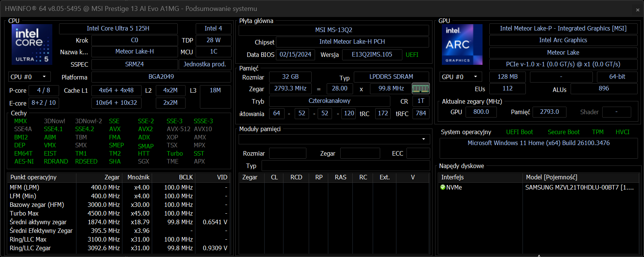Screen dimensions: 644x257
Task: Click the Intel Core Ultra 5 125H name field
Action: pyautogui.click(x=118, y=29)
